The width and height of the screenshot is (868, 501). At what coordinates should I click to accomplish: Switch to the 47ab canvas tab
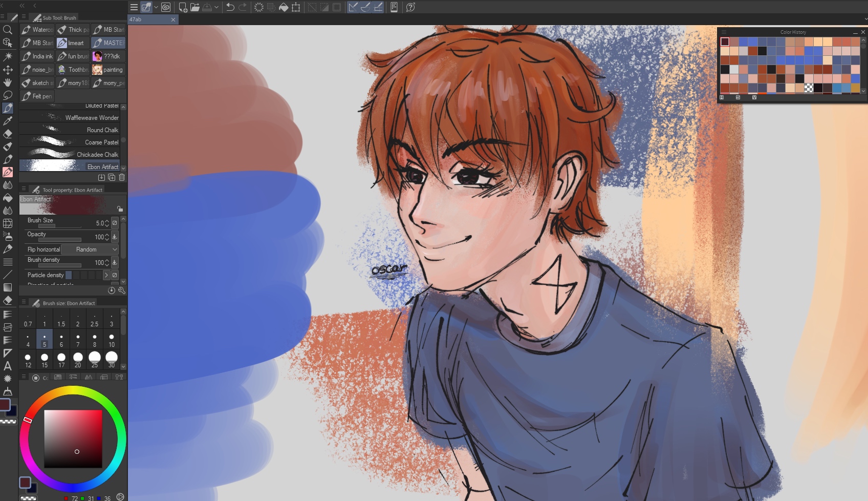click(148, 19)
